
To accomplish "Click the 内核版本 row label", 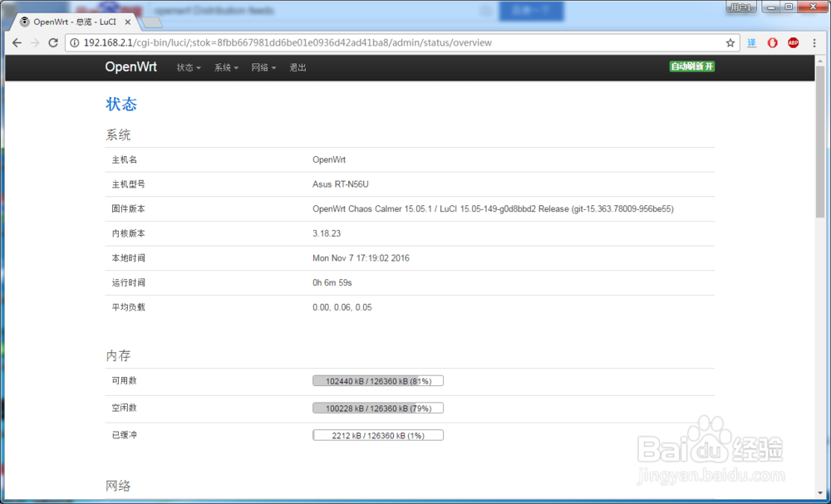I will [128, 233].
